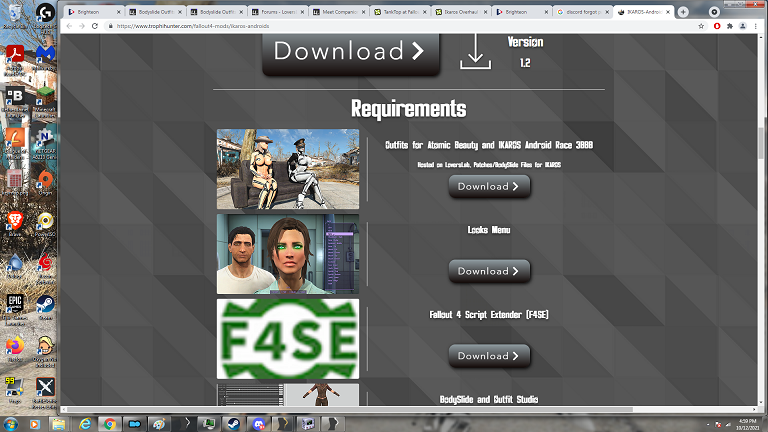This screenshot has width=768, height=432.
Task: Click the page vertical scrollbar
Action: tap(761, 143)
